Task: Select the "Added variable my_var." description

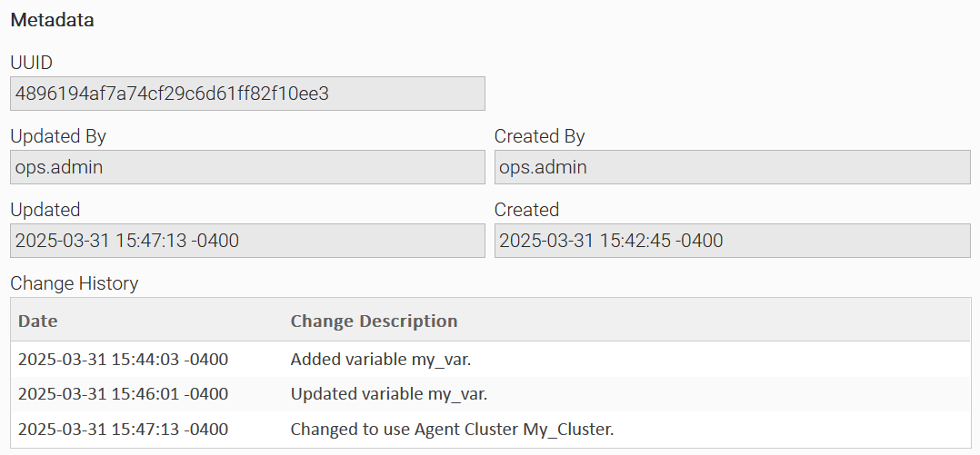Action: pos(381,360)
